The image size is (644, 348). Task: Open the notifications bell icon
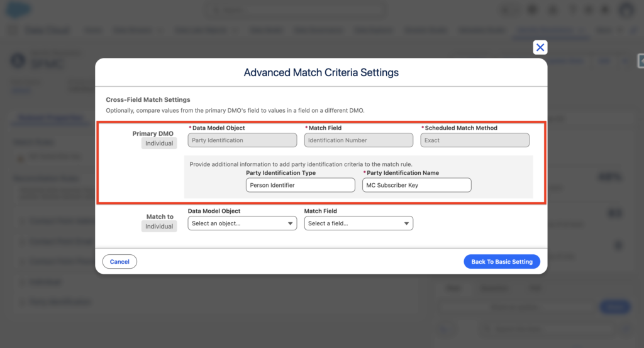(x=605, y=10)
